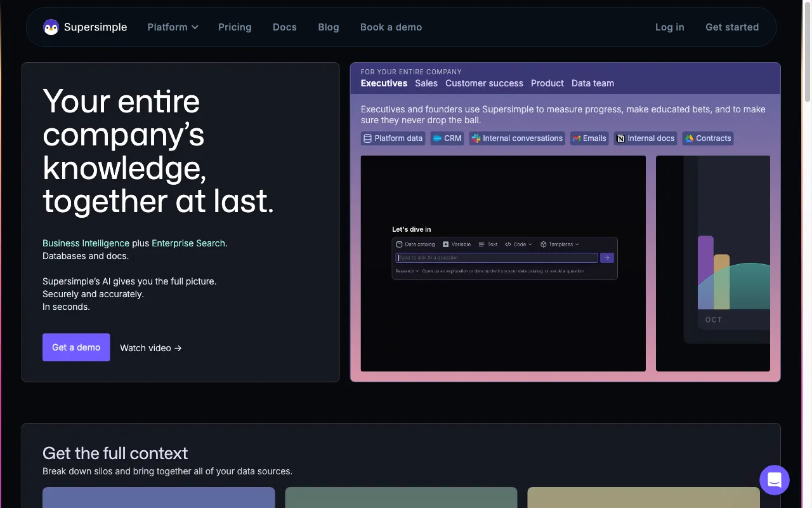The width and height of the screenshot is (812, 508).
Task: Click the 'Get the full context' heading
Action: (x=115, y=453)
